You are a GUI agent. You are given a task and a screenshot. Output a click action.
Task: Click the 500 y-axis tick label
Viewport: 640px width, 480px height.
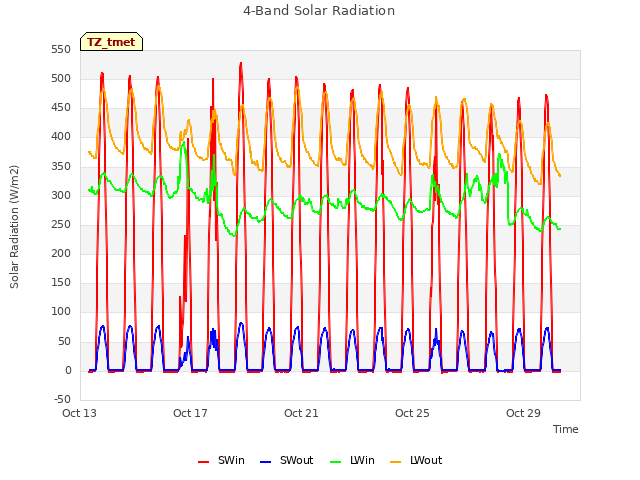tap(61, 78)
